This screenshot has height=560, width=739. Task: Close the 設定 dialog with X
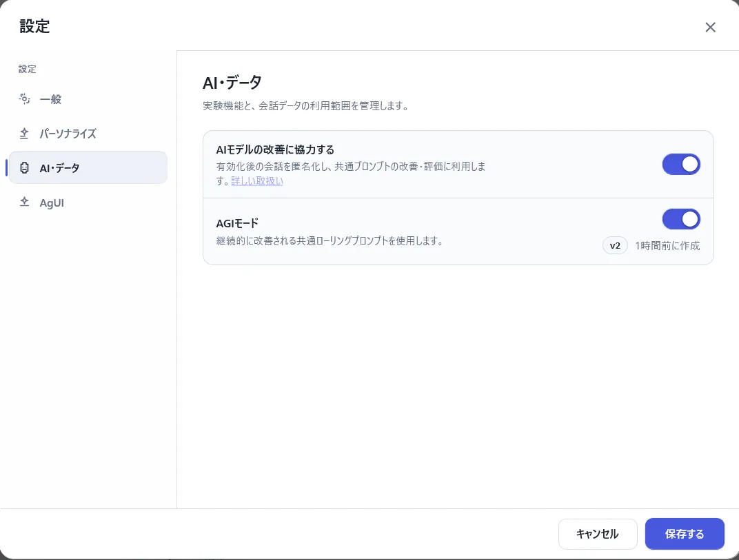click(x=710, y=28)
